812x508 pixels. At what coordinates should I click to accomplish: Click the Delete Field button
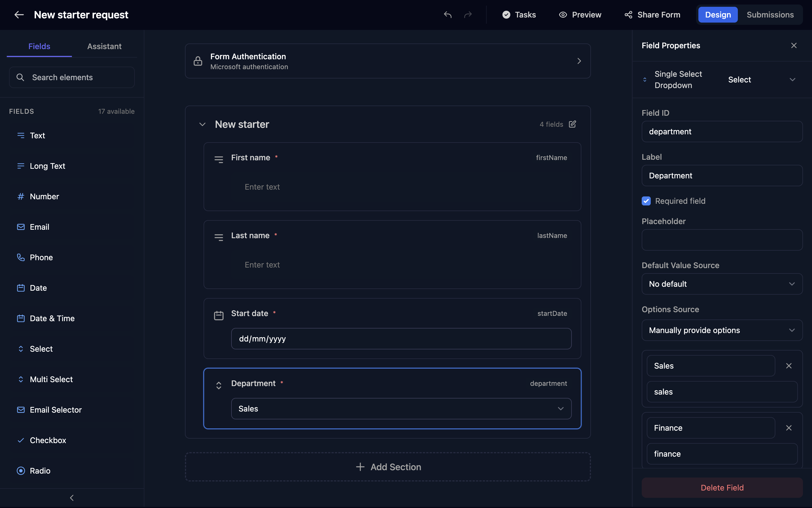click(722, 487)
